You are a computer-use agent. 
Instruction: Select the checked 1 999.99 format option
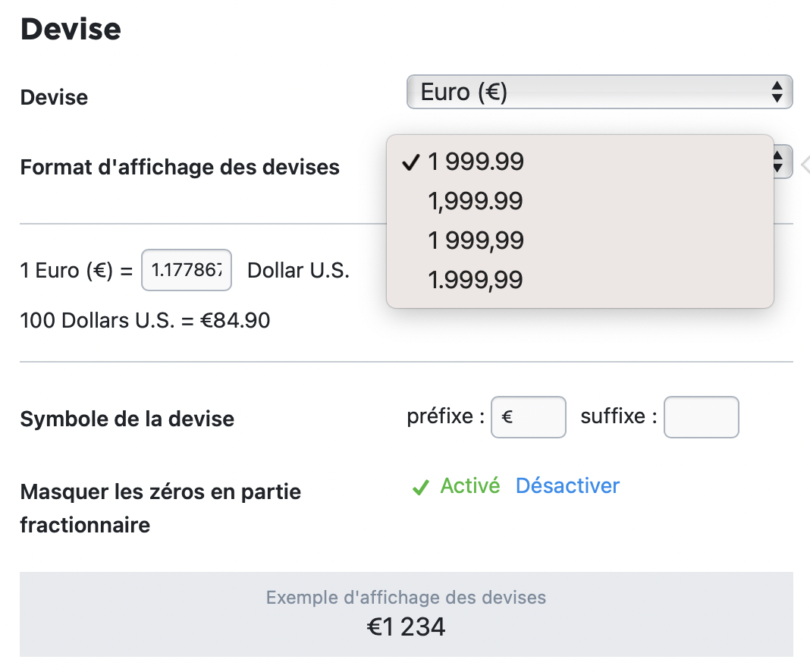pyautogui.click(x=579, y=161)
